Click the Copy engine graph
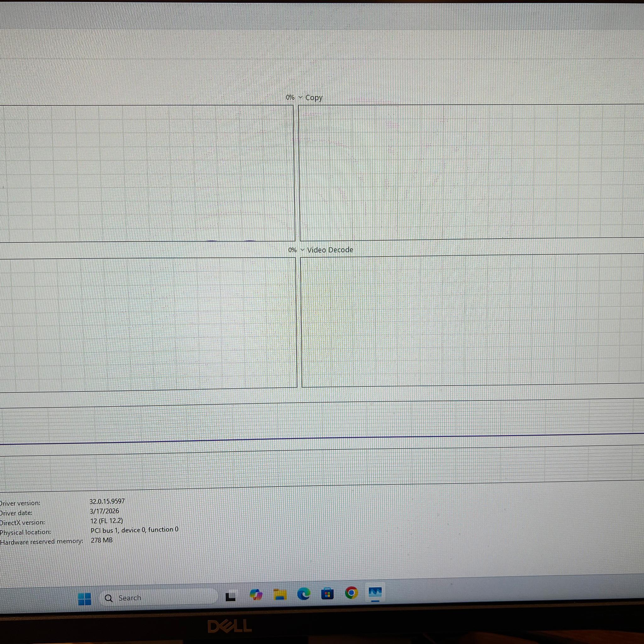The image size is (644, 644). coord(471,172)
